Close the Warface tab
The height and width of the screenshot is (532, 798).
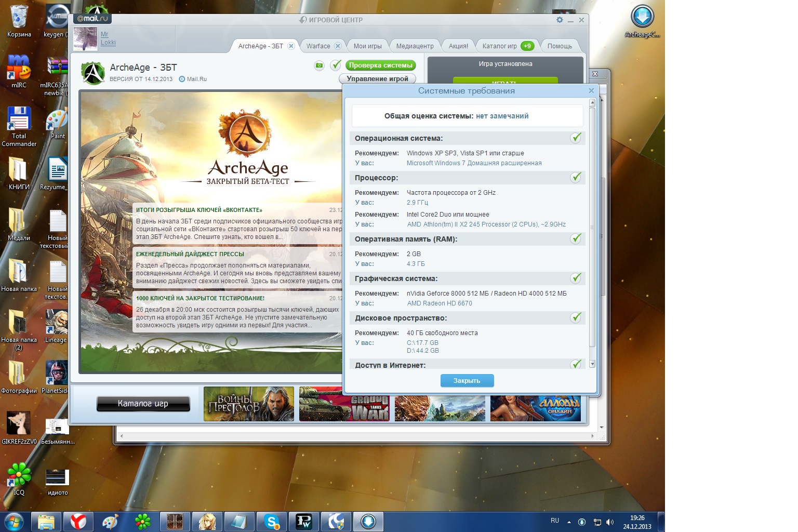coord(338,46)
